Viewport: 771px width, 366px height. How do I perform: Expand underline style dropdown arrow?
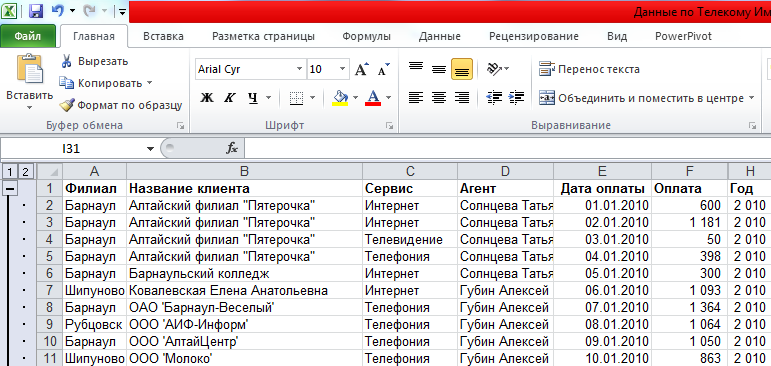[x=268, y=98]
